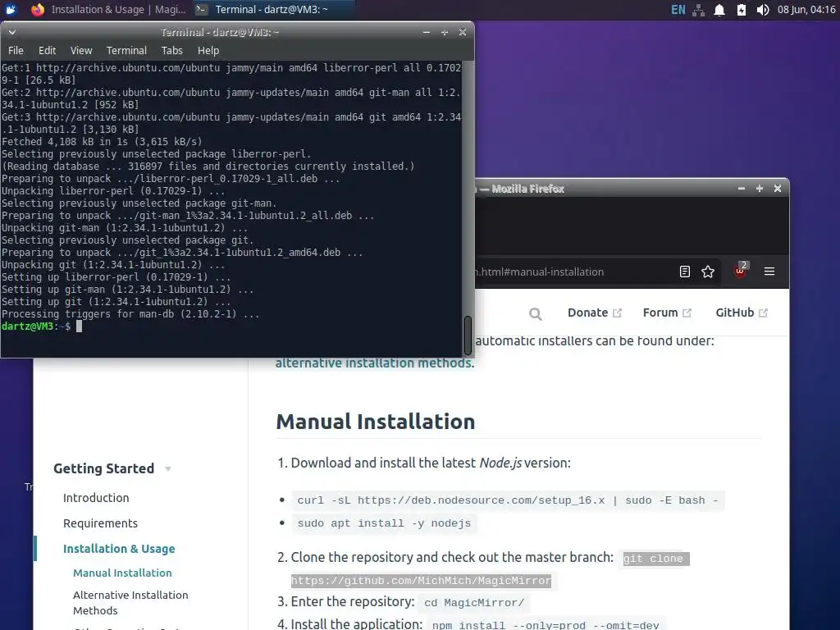Open the notifications bell icon
This screenshot has width=840, height=630.
click(719, 10)
